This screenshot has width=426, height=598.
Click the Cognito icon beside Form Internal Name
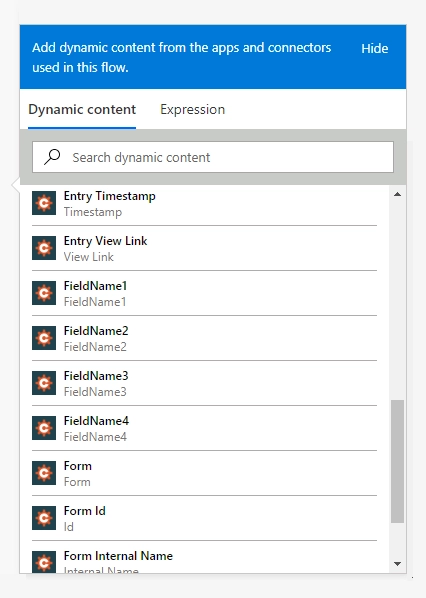tap(44, 562)
